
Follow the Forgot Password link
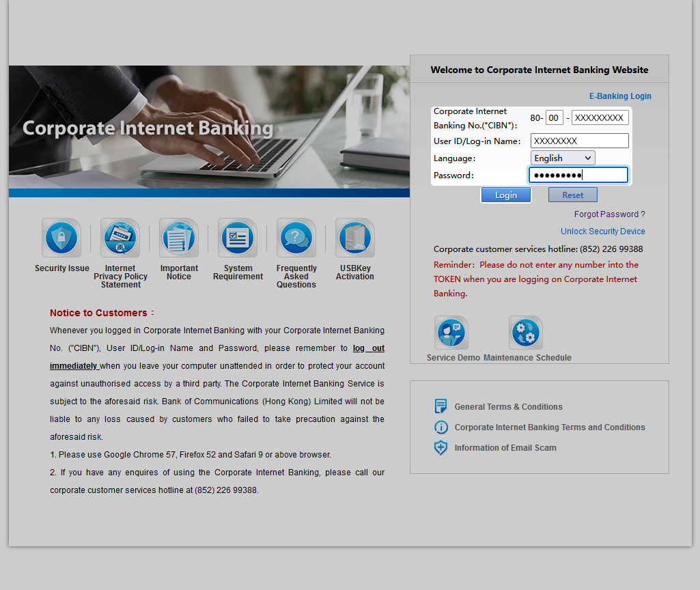point(609,214)
